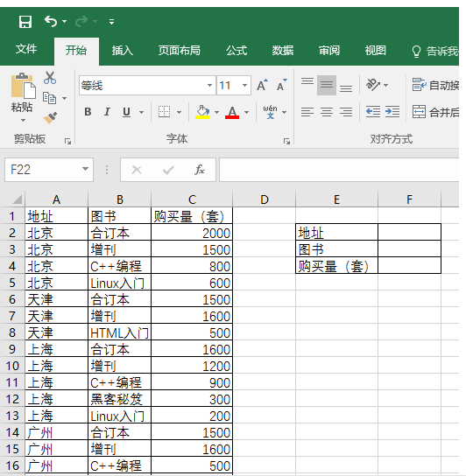466x476 pixels.
Task: Copy selection with the copy icon
Action: pyautogui.click(x=50, y=98)
